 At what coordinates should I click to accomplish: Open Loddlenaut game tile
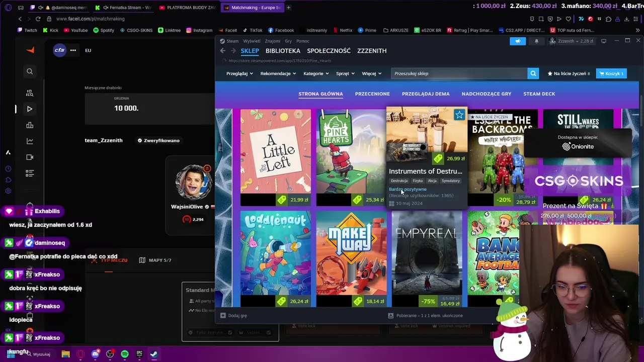276,258
